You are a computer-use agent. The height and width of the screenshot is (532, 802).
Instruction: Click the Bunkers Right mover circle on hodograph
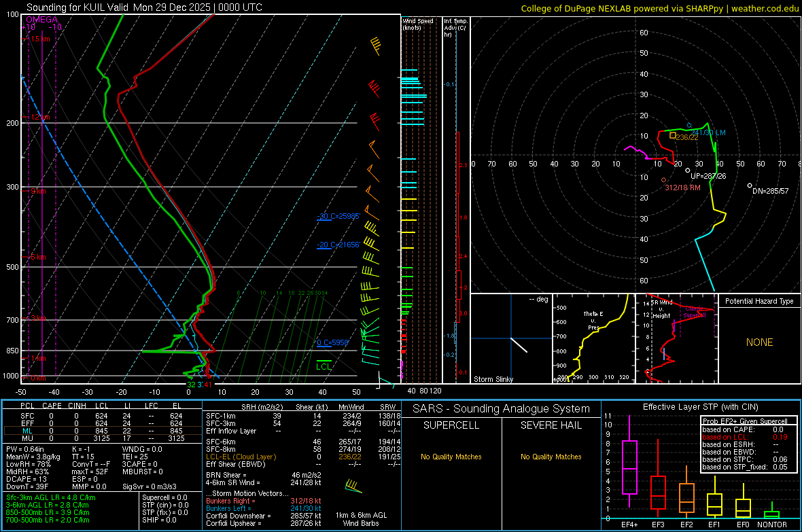pos(664,180)
